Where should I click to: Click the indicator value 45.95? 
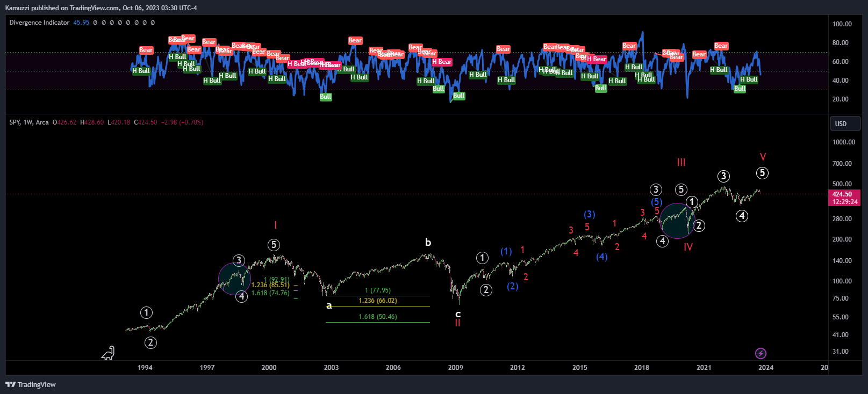81,23
